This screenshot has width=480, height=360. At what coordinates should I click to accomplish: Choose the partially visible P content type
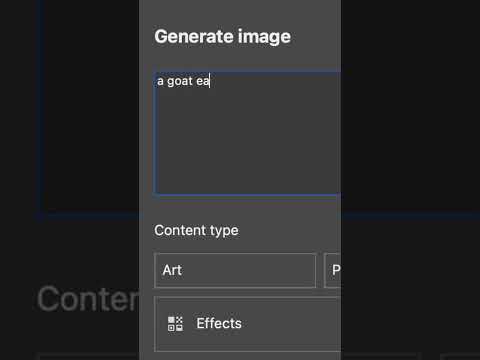[x=332, y=270]
